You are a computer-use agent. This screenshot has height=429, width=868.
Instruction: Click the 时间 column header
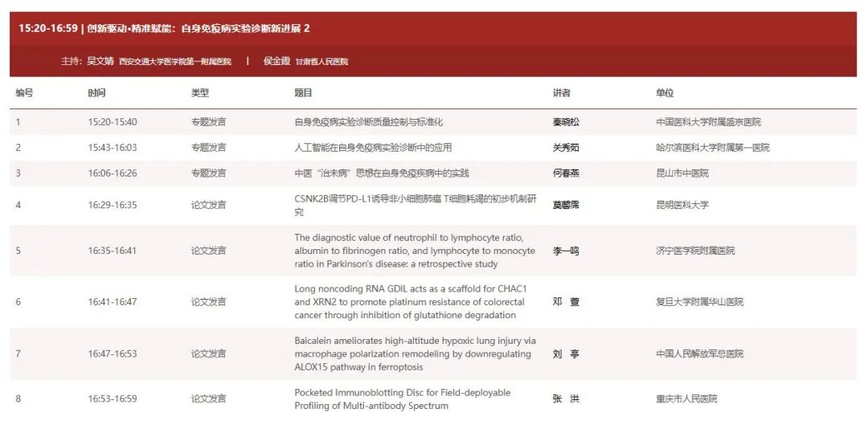click(96, 93)
